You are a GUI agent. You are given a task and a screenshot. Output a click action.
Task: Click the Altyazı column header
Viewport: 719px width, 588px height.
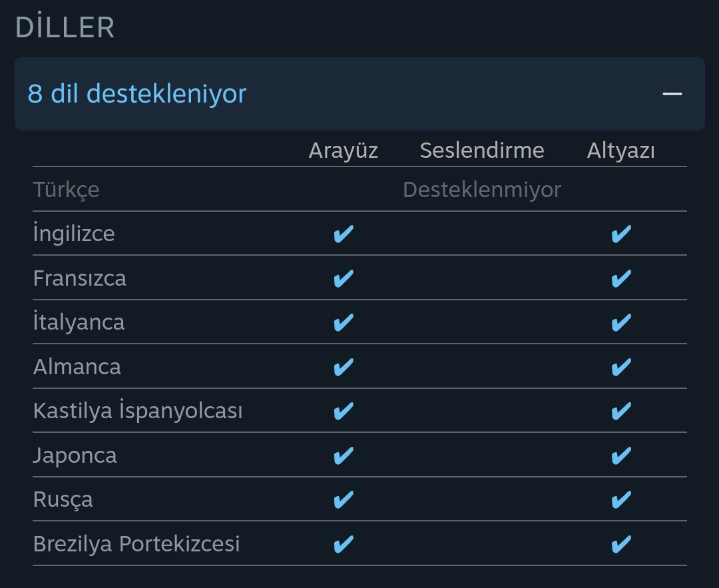click(x=620, y=150)
